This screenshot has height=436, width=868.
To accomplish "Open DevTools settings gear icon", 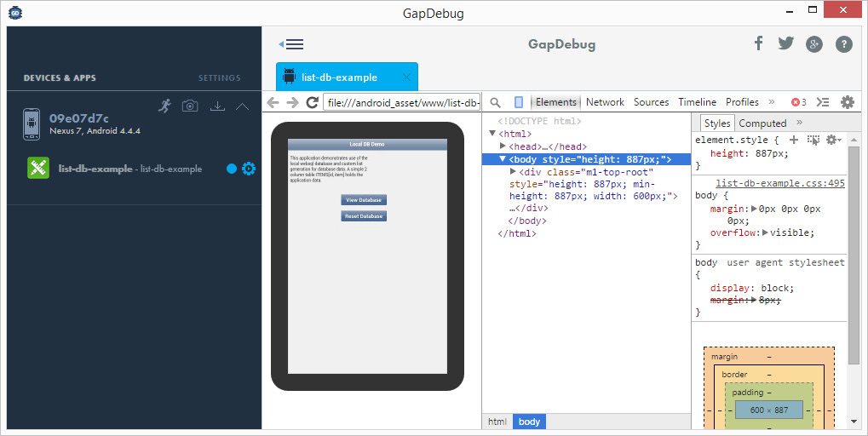I will pos(847,102).
